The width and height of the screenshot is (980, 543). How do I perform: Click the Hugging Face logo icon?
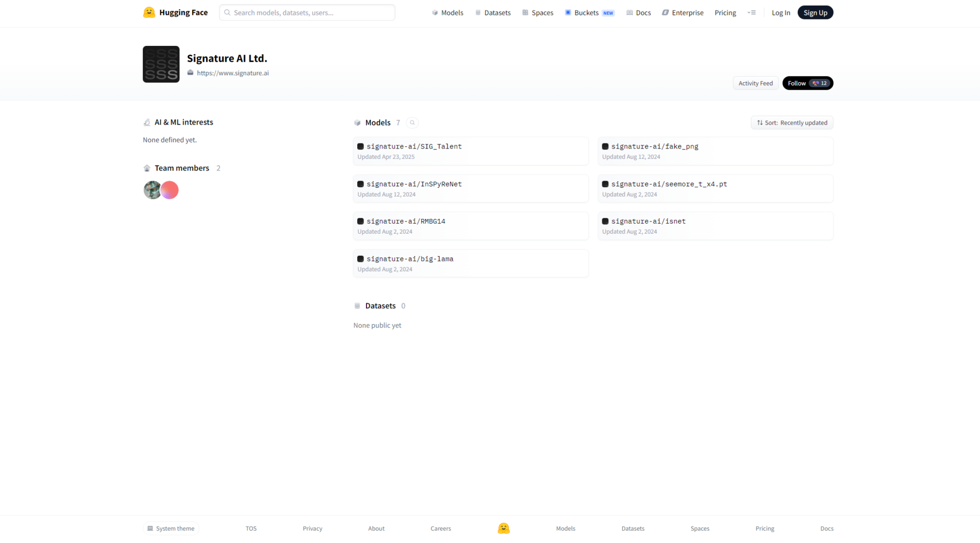click(x=149, y=13)
